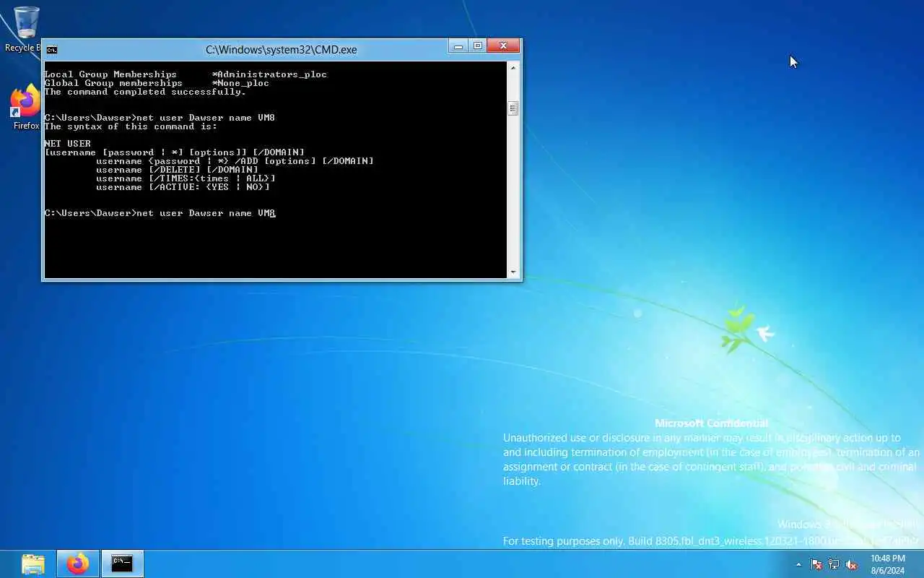Click the last prompt line with cursor
The image size is (924, 578).
point(160,213)
